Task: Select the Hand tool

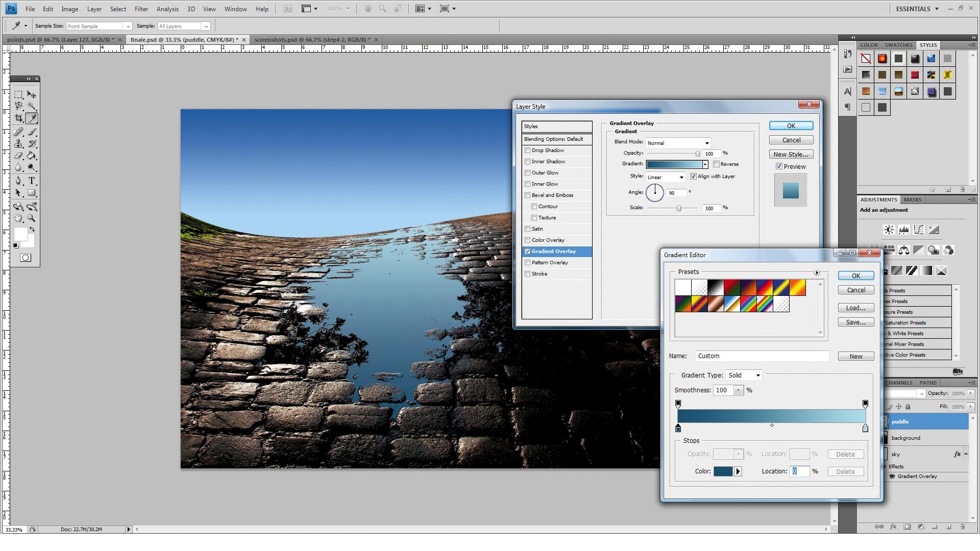Action: pyautogui.click(x=18, y=218)
